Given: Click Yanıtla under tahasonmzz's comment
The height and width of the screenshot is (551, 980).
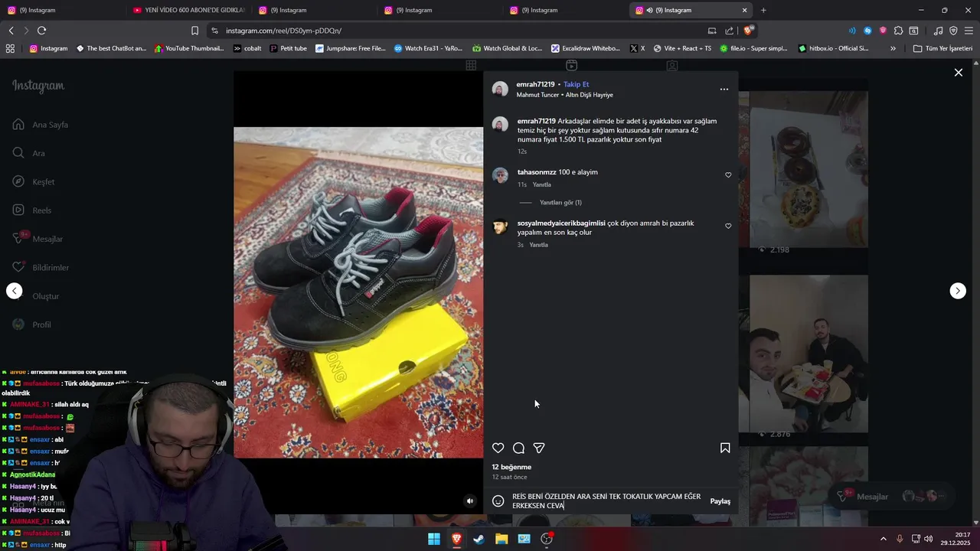Looking at the screenshot, I should (541, 184).
